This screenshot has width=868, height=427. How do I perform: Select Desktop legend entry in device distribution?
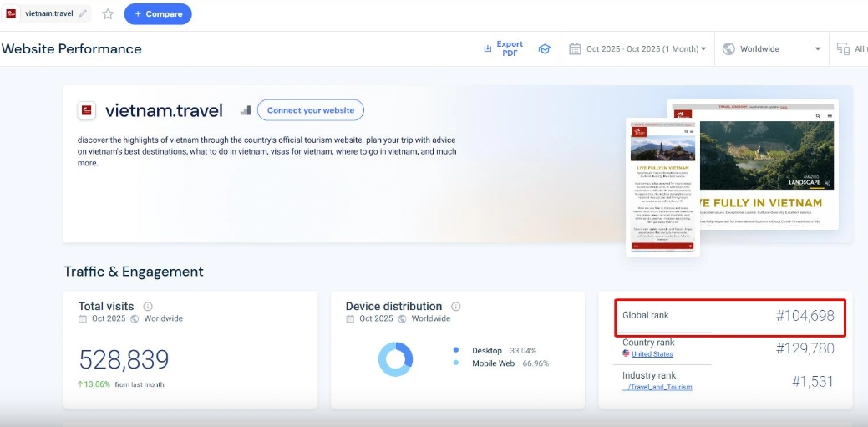(x=486, y=351)
